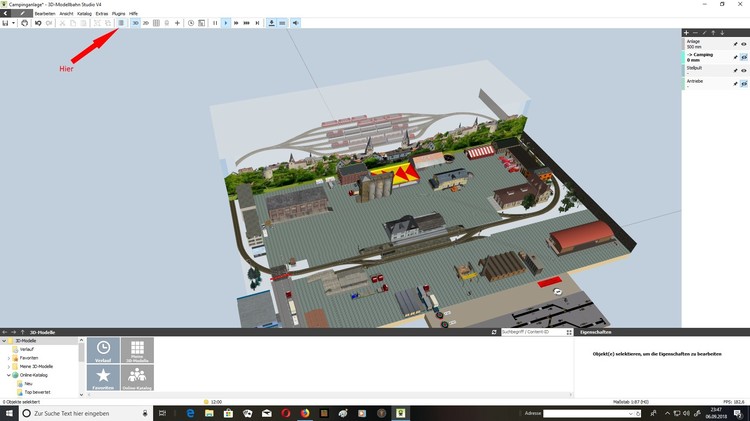
Task: Click the undo arrow icon
Action: pos(37,22)
